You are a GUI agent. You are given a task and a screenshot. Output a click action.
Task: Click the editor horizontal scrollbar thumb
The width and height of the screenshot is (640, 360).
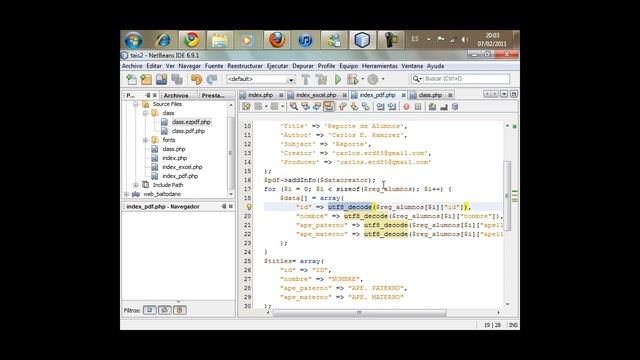pyautogui.click(x=359, y=313)
